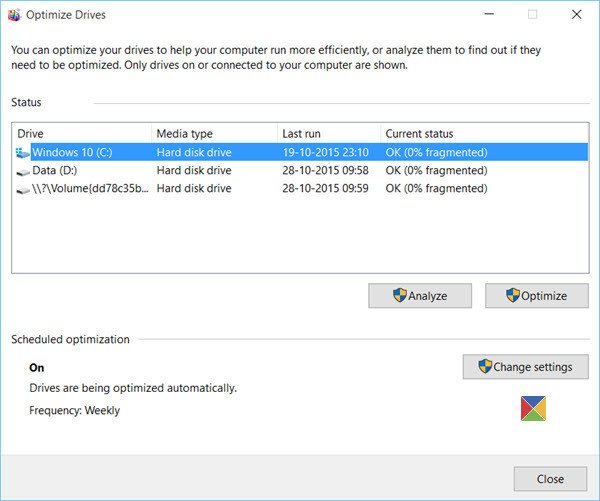Select the Data (D:) drive name
Screen dimensions: 600x501
point(55,170)
